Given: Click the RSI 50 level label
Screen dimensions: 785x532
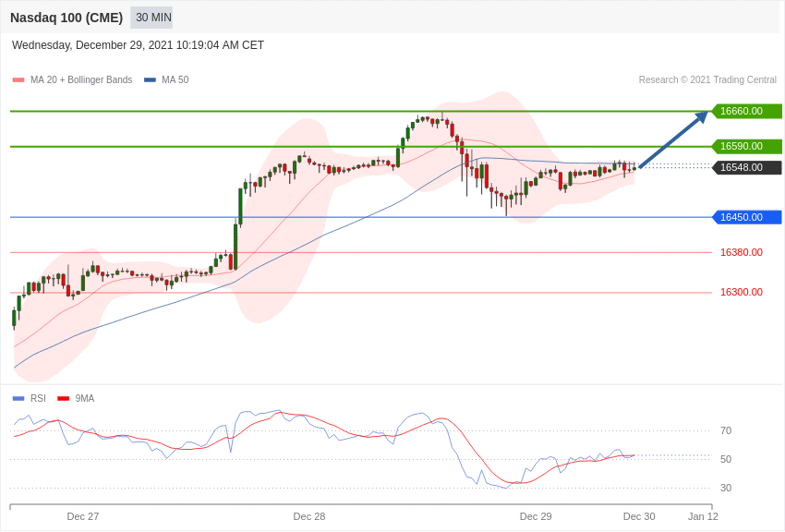Looking at the screenshot, I should point(725,459).
